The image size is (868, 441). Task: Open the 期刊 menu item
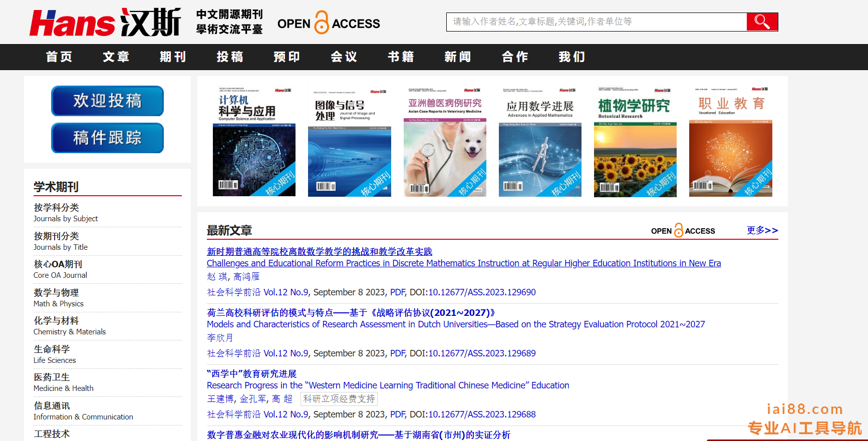tap(173, 57)
